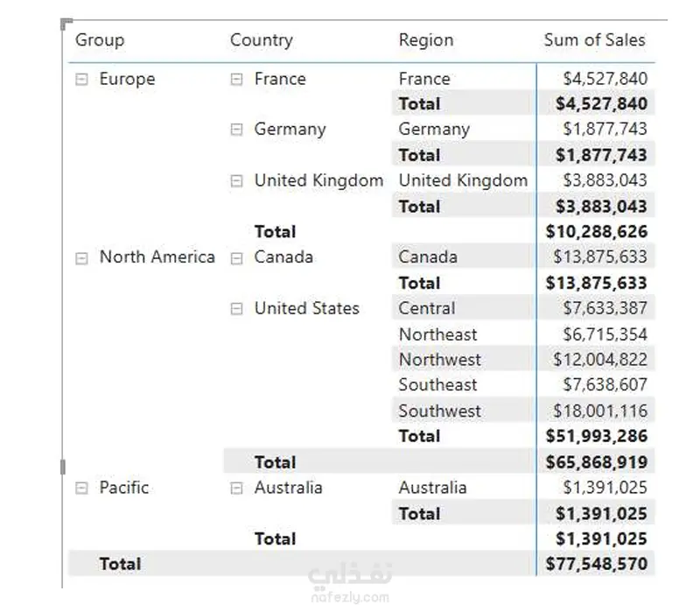The height and width of the screenshot is (605, 700).
Task: Collapse the Pacific group row
Action: pyautogui.click(x=81, y=488)
